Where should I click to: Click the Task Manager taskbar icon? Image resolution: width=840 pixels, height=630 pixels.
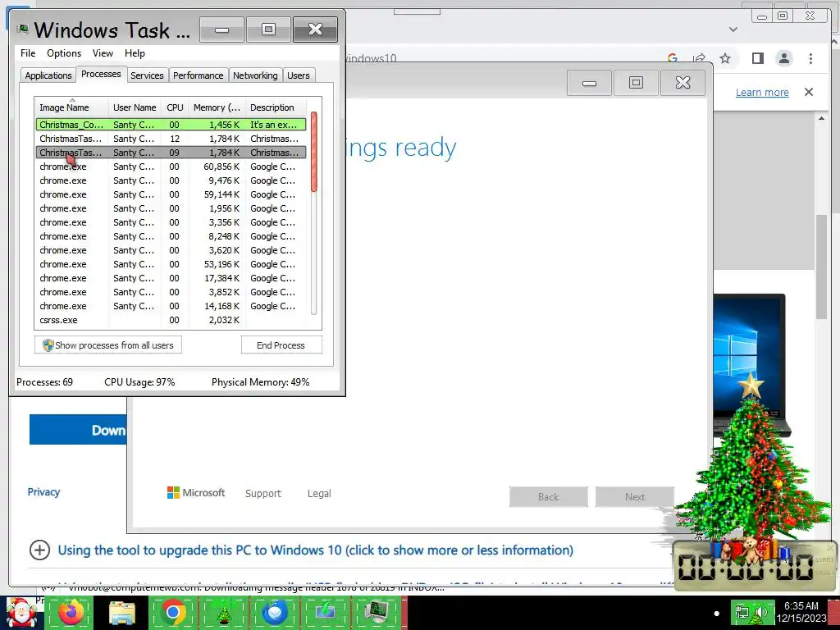coord(376,613)
